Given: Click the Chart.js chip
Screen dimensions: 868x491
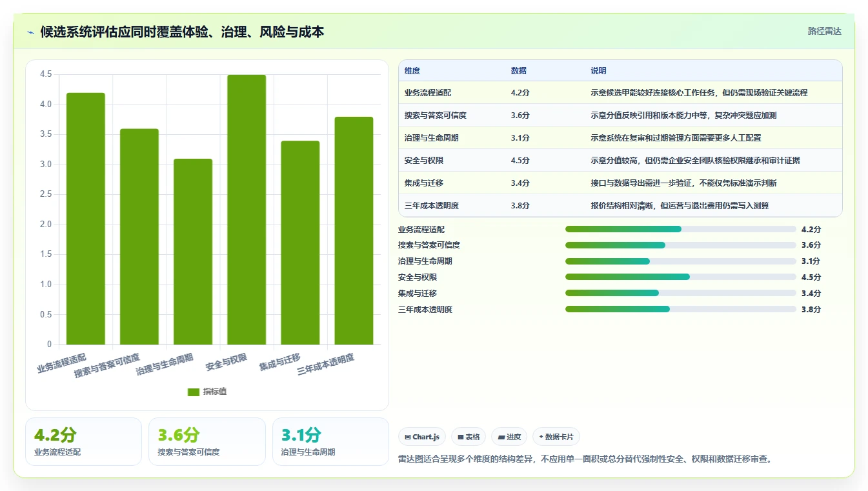Looking at the screenshot, I should (422, 437).
